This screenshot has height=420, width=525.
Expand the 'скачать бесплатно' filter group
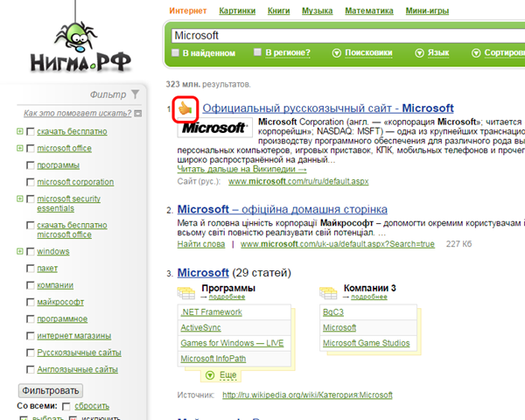(x=20, y=131)
